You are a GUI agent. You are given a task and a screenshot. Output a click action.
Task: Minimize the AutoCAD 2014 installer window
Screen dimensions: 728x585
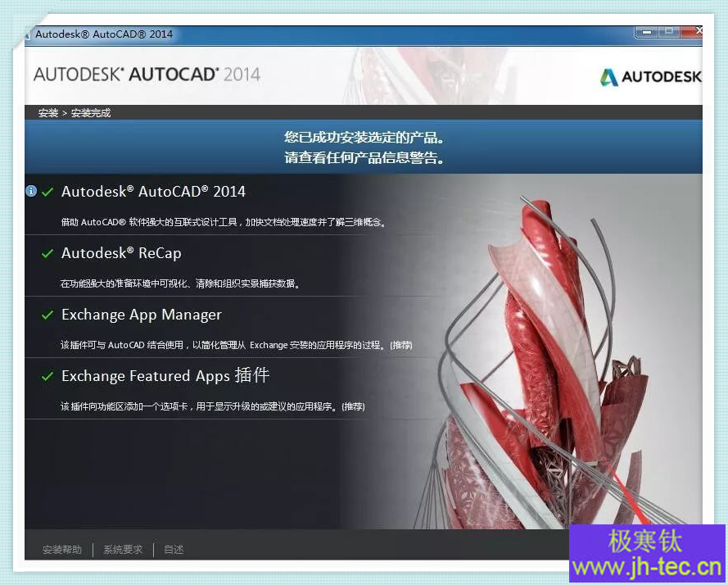click(x=647, y=32)
